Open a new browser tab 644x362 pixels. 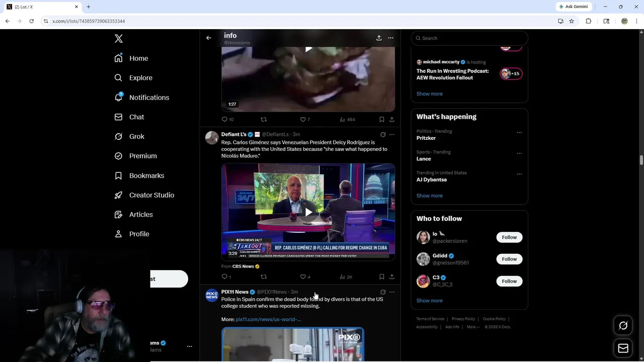(89, 7)
